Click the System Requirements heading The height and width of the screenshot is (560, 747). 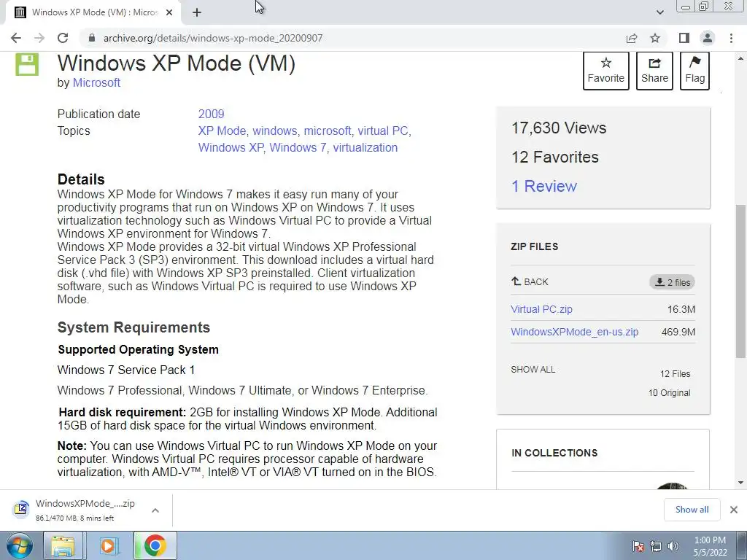click(134, 327)
